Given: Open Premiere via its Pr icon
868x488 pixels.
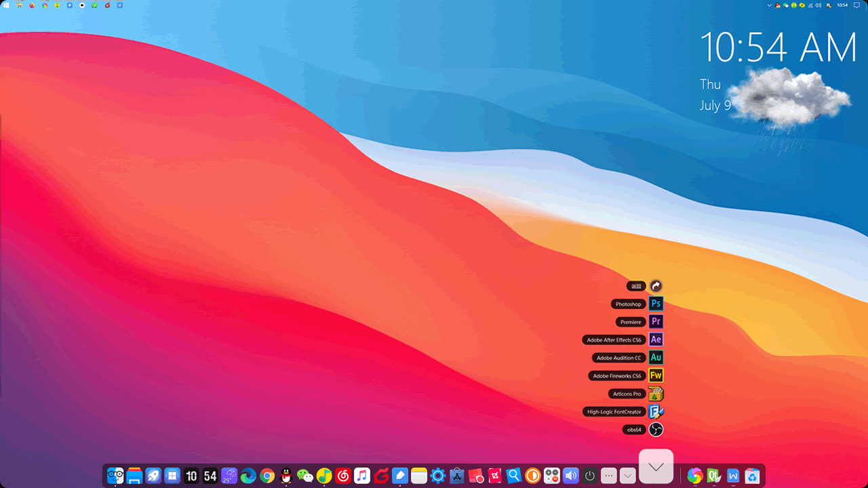Looking at the screenshot, I should pyautogui.click(x=656, y=322).
